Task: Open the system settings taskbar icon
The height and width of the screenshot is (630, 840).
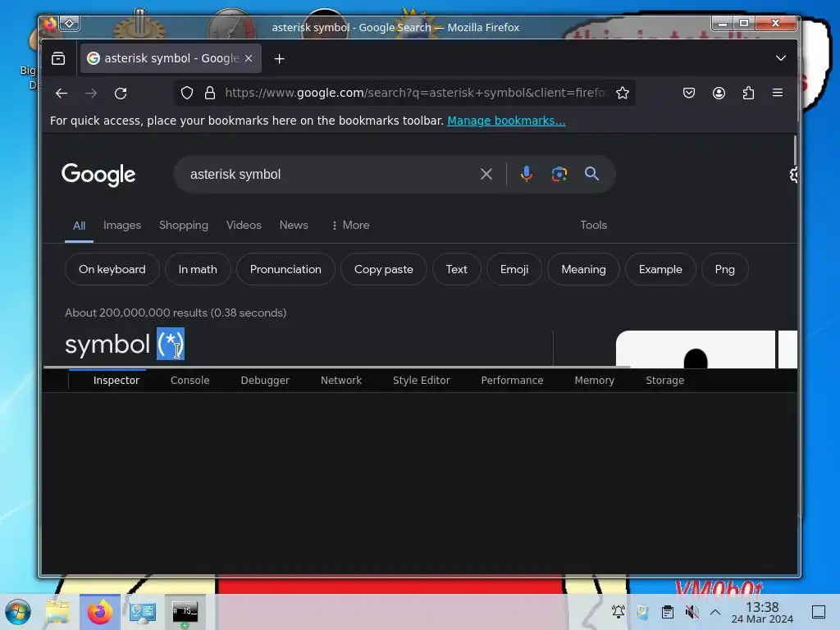Action: point(142,612)
